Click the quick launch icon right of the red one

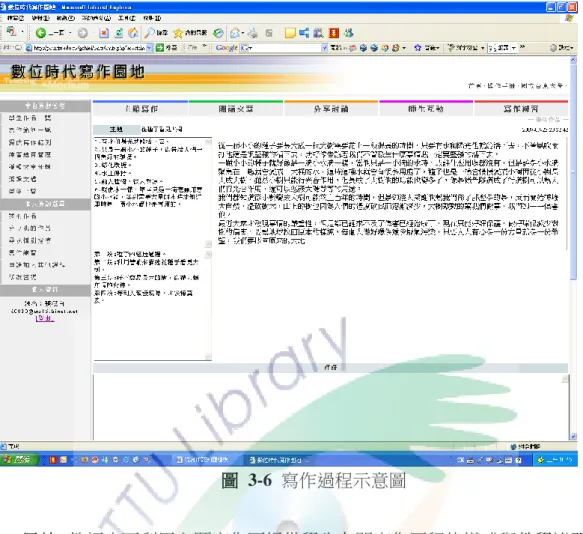tap(63, 460)
